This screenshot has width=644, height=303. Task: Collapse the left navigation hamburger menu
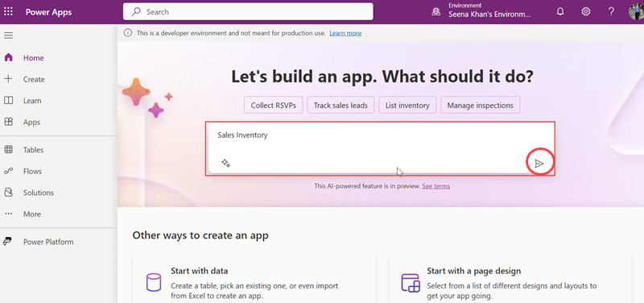click(x=9, y=35)
